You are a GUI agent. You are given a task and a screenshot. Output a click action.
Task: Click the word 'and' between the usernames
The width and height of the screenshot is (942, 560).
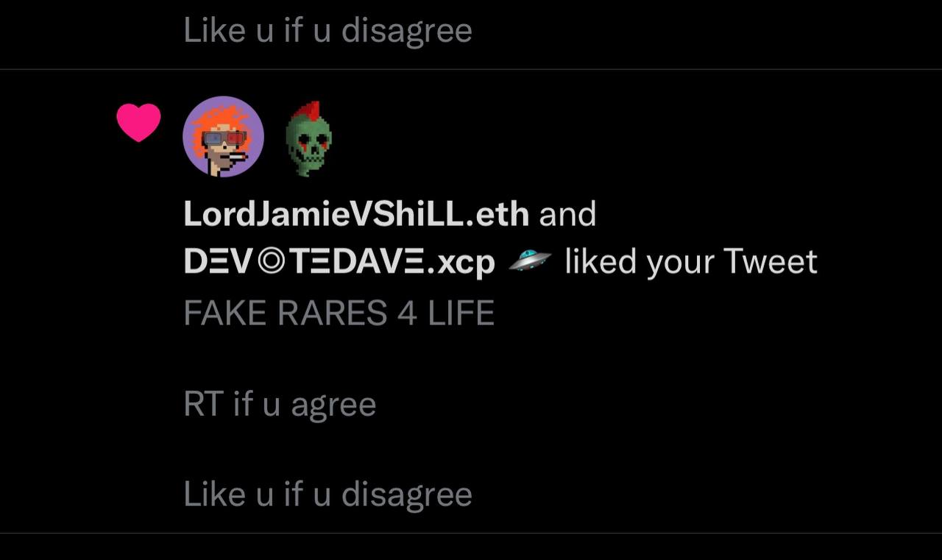567,214
